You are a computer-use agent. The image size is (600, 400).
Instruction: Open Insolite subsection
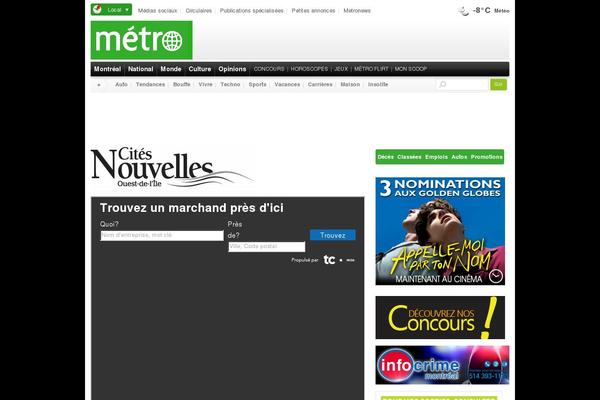378,84
